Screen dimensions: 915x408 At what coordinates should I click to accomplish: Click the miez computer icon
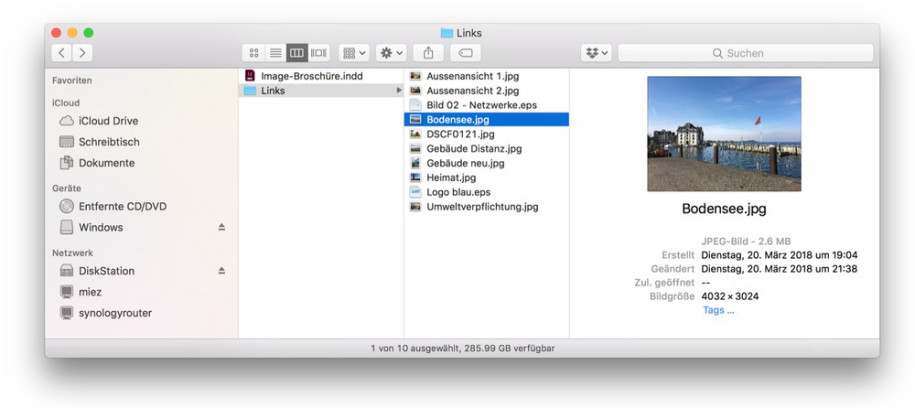point(67,292)
